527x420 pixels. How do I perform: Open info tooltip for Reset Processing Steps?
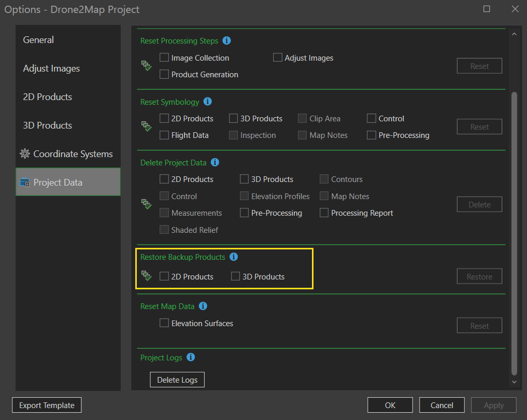[227, 40]
